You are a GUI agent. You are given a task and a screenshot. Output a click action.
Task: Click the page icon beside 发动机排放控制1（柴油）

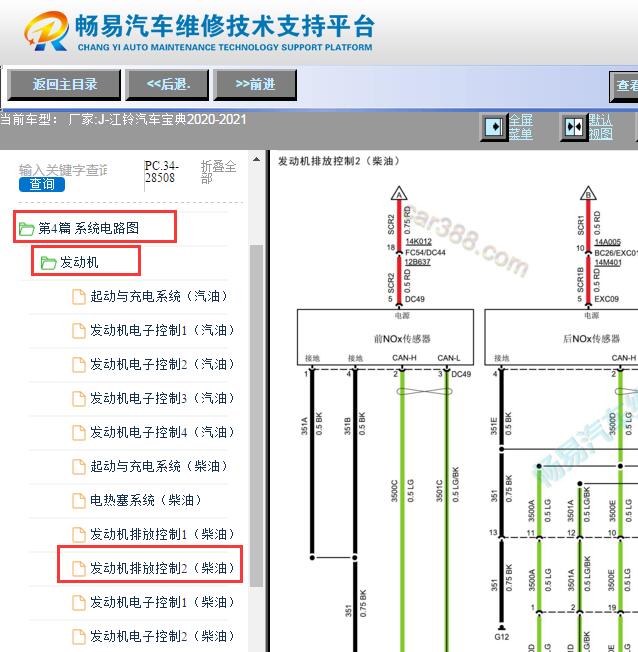tap(79, 535)
